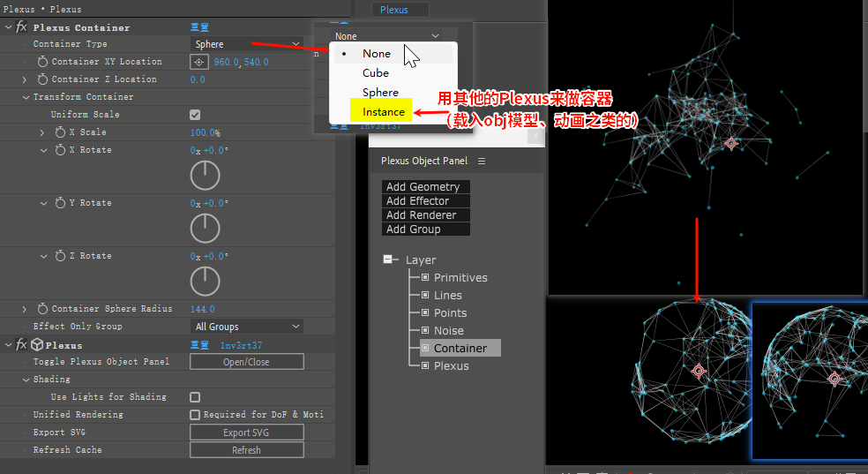Click Add Geometry button
868x474 pixels.
coord(426,186)
